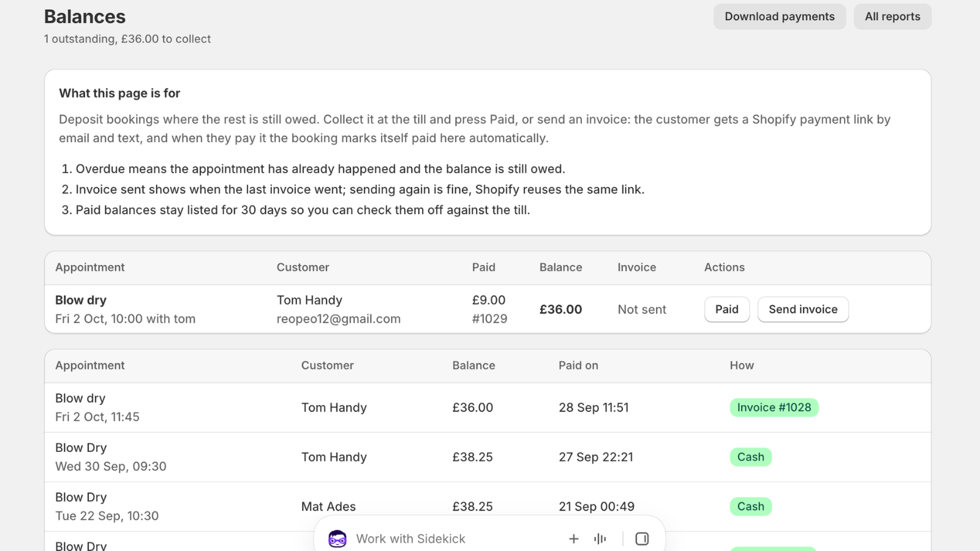Image resolution: width=980 pixels, height=551 pixels.
Task: Select the reopeo12@gmail.com email text
Action: 339,319
